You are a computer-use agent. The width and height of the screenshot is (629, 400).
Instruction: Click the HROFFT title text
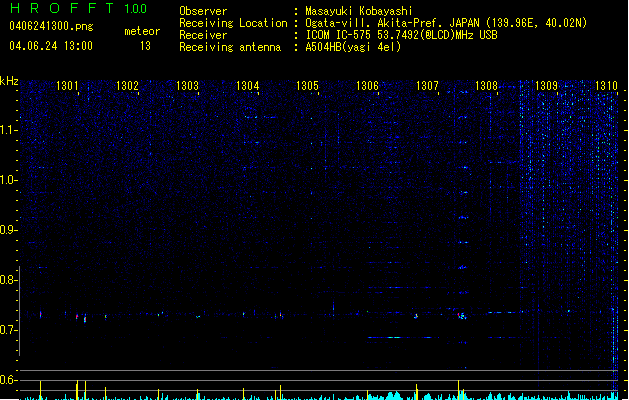[x=62, y=8]
